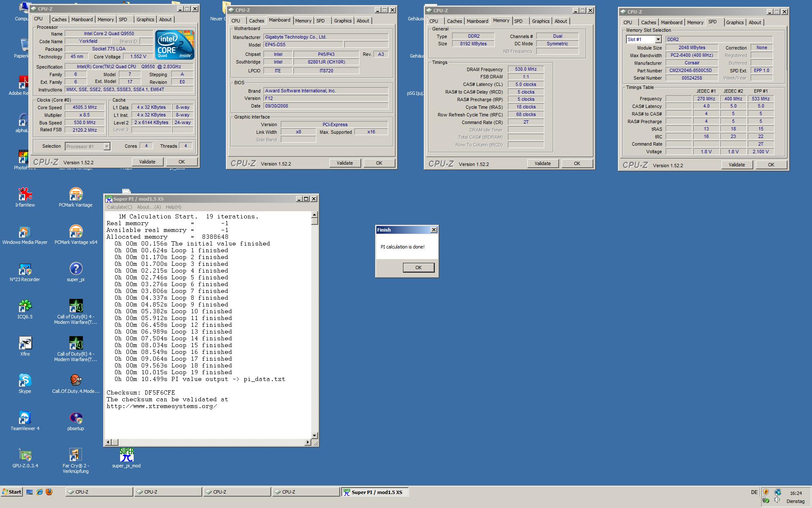This screenshot has height=508, width=812.
Task: Open Help(H) menu in Super PI
Action: [173, 207]
